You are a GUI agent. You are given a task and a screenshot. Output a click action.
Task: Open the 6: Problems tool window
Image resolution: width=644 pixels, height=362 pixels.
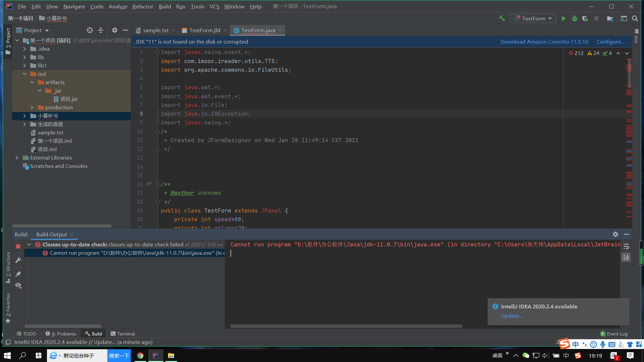click(61, 334)
